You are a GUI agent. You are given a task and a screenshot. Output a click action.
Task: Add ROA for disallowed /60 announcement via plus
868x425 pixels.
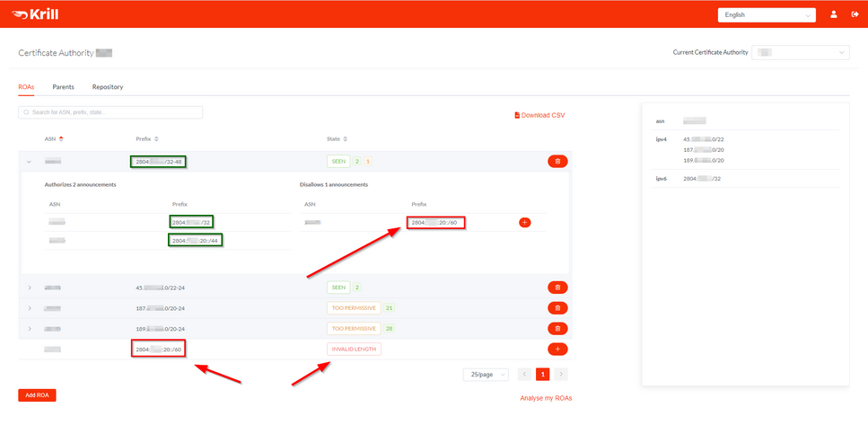[x=525, y=222]
